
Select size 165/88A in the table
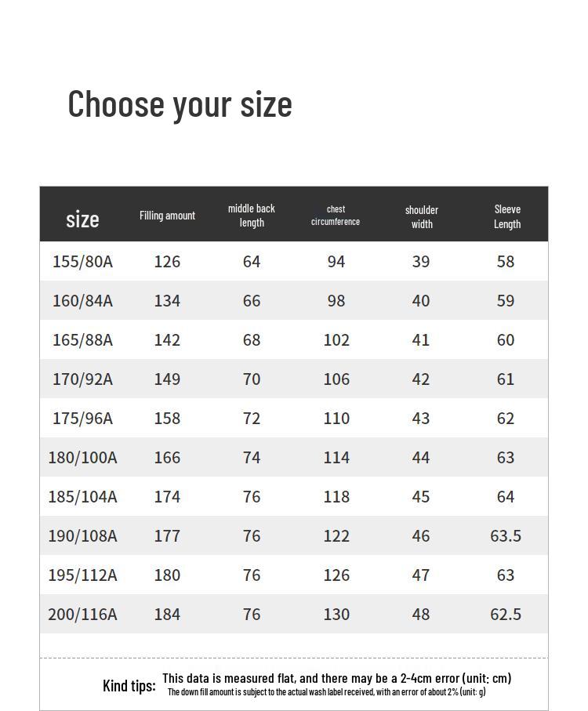[82, 340]
